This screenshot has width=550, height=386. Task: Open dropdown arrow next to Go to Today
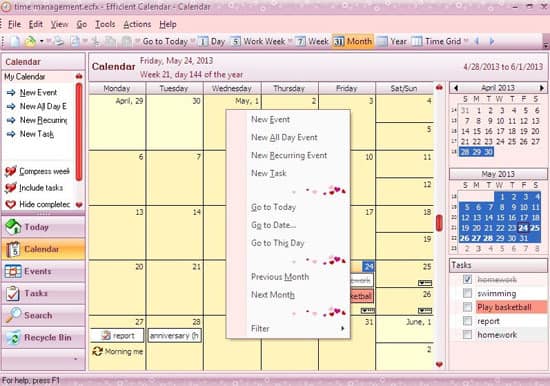193,41
